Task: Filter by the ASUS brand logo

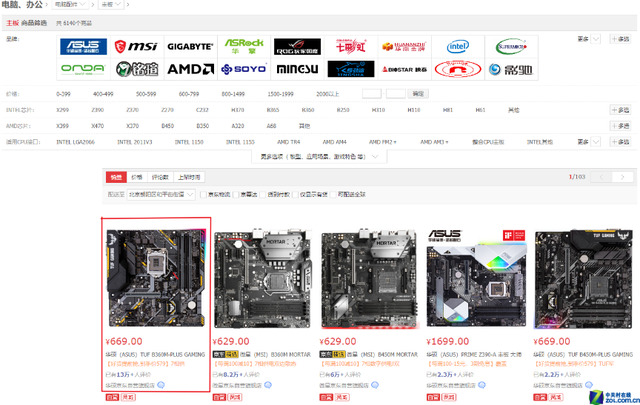Action: point(83,47)
